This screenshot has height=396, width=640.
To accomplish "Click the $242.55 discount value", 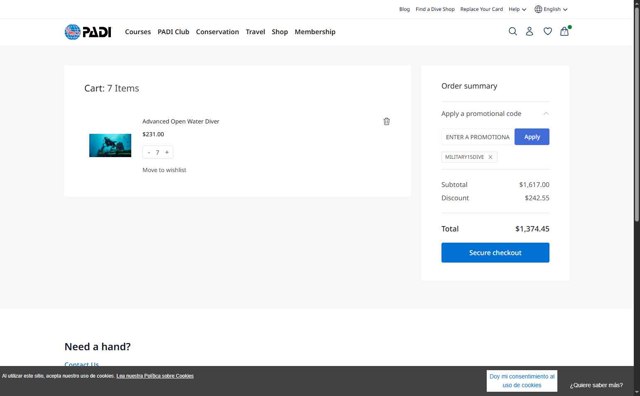I will 537,198.
